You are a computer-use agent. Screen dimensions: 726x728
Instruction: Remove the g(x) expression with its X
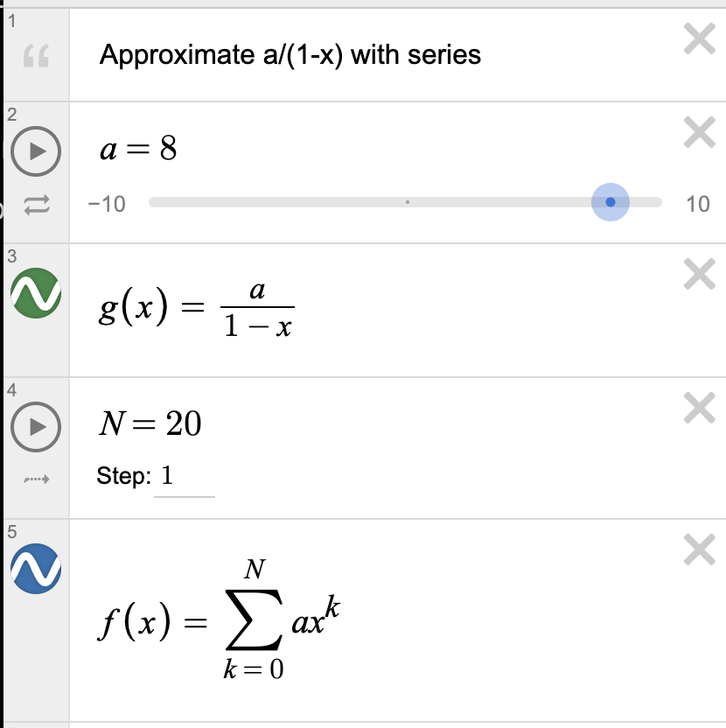[699, 275]
